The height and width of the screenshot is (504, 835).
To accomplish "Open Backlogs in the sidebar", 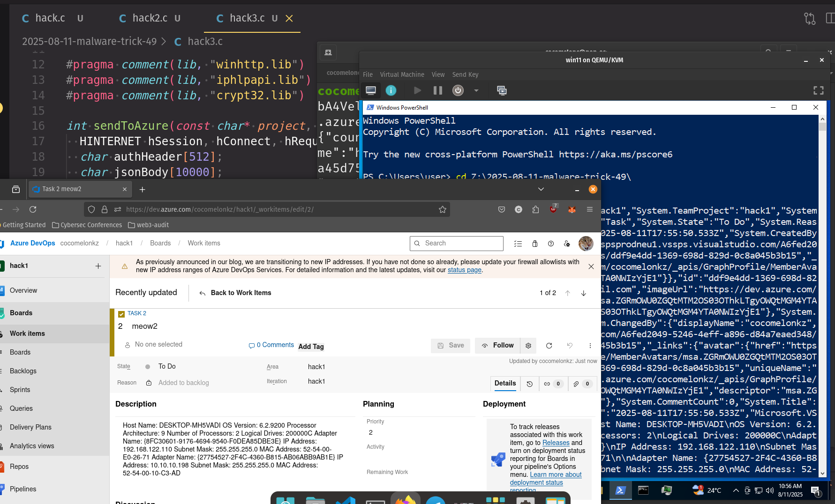I will pyautogui.click(x=23, y=371).
